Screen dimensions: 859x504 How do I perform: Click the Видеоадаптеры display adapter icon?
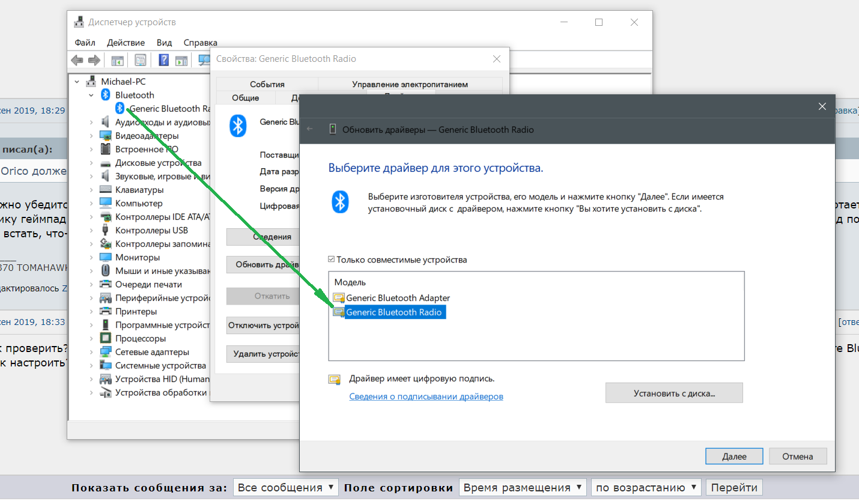(106, 136)
